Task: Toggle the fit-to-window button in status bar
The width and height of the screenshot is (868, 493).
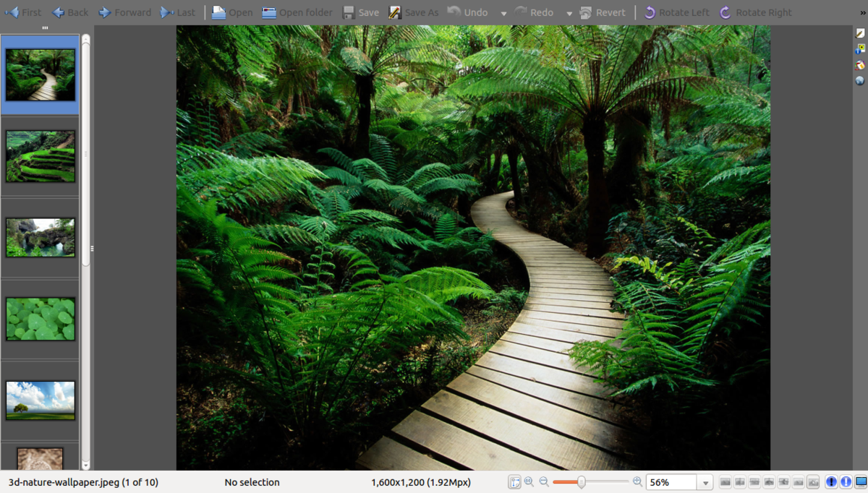Action: (x=514, y=482)
